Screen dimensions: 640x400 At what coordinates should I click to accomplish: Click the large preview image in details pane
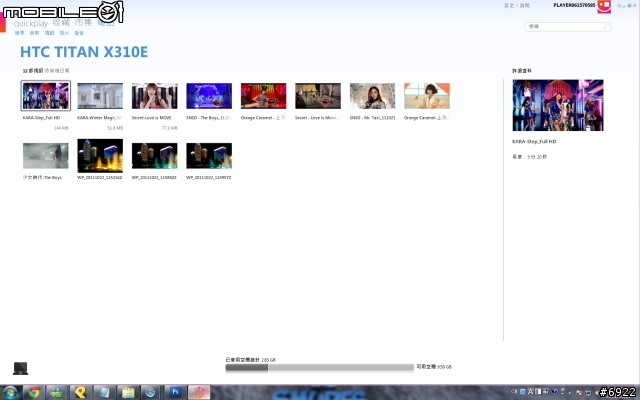tap(558, 105)
